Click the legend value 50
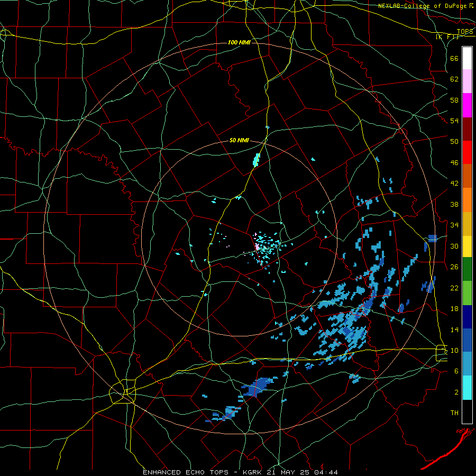The image size is (476, 476). point(454,142)
